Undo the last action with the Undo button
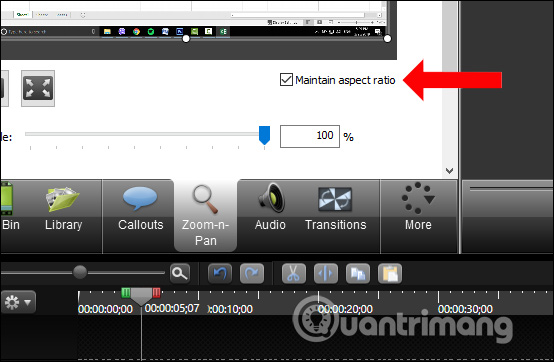Viewport: 554px width, 362px height. [220, 273]
